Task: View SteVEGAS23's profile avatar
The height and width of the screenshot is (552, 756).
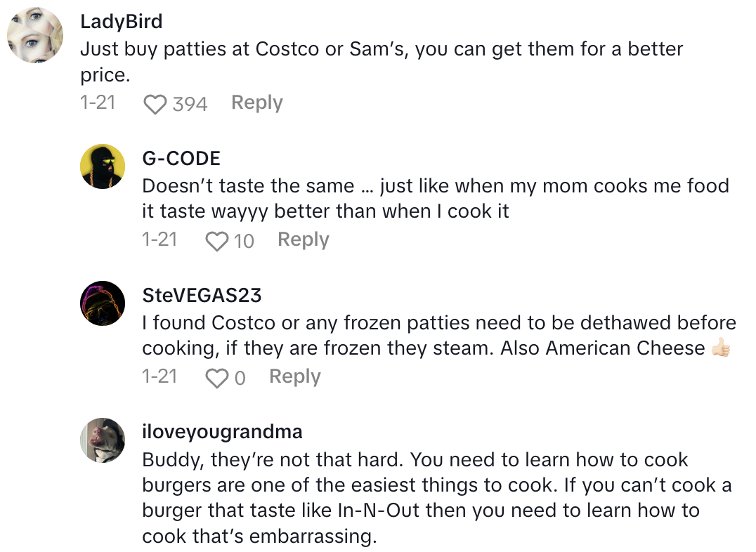Action: tap(103, 303)
